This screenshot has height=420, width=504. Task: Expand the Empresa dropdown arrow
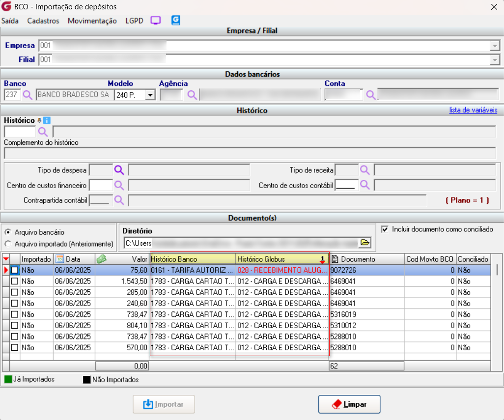495,46
